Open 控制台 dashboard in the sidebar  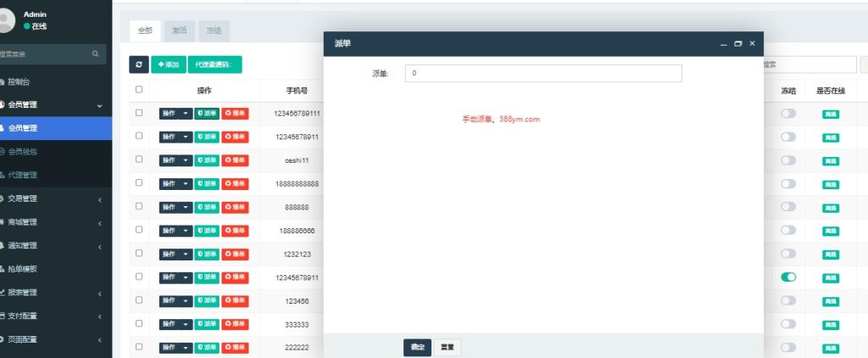click(19, 82)
